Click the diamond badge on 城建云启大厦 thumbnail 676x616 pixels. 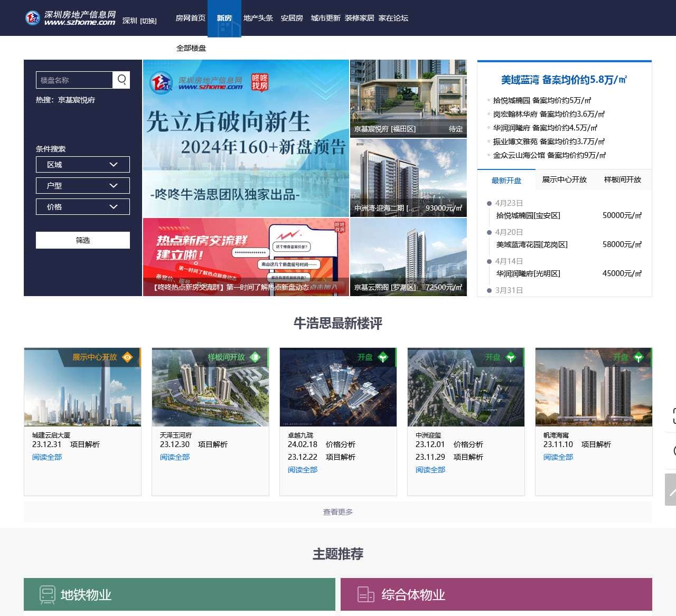click(x=127, y=357)
